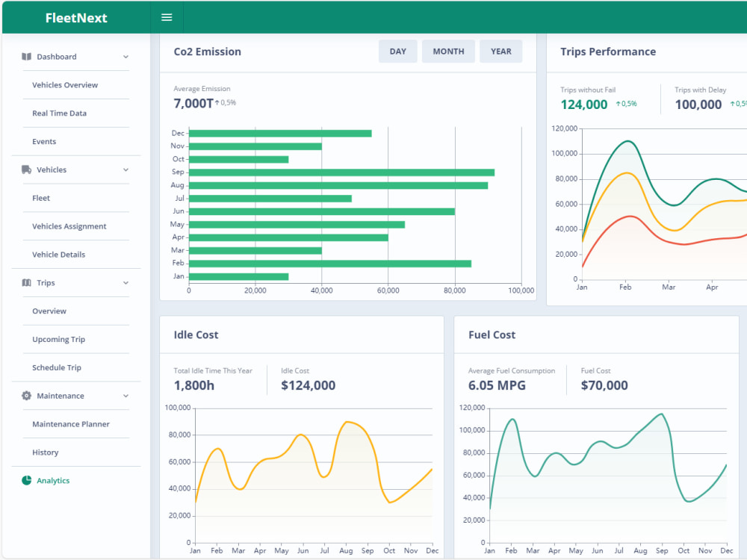Click the Sep bar in Co2 chart
This screenshot has height=560, width=747.
click(341, 172)
